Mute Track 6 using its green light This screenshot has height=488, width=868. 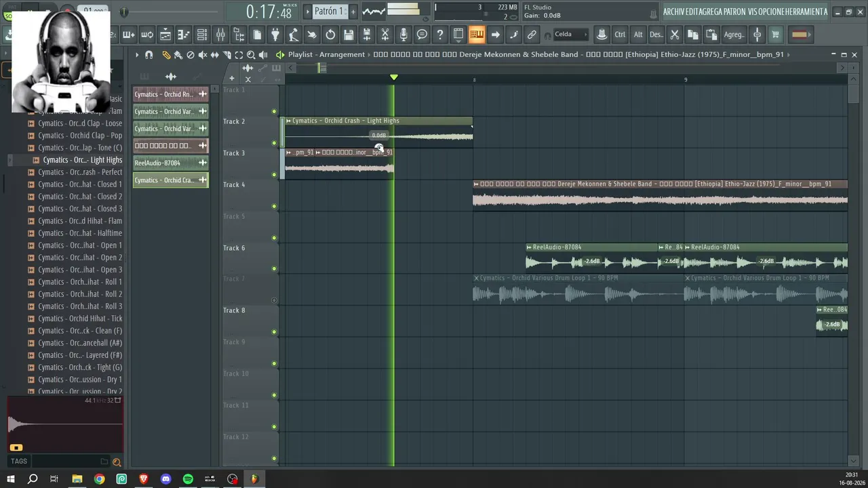point(274,269)
